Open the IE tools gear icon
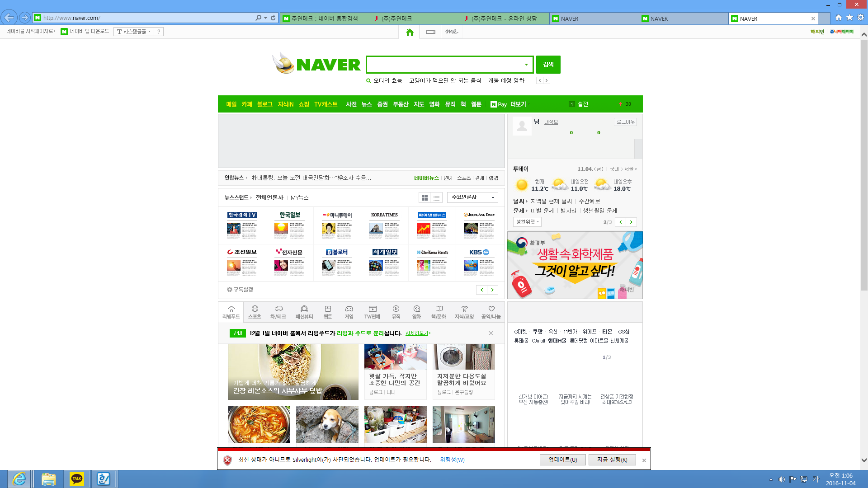This screenshot has height=488, width=868. click(861, 18)
